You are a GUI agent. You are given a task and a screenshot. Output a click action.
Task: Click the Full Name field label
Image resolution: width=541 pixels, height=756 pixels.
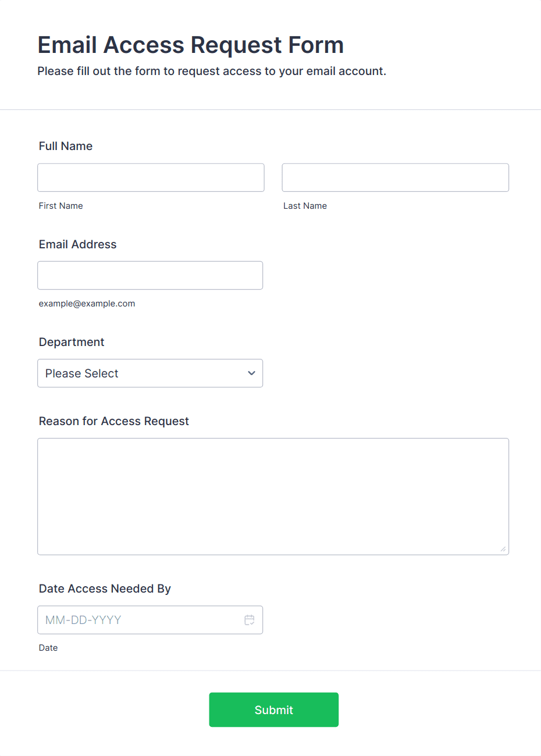click(66, 146)
